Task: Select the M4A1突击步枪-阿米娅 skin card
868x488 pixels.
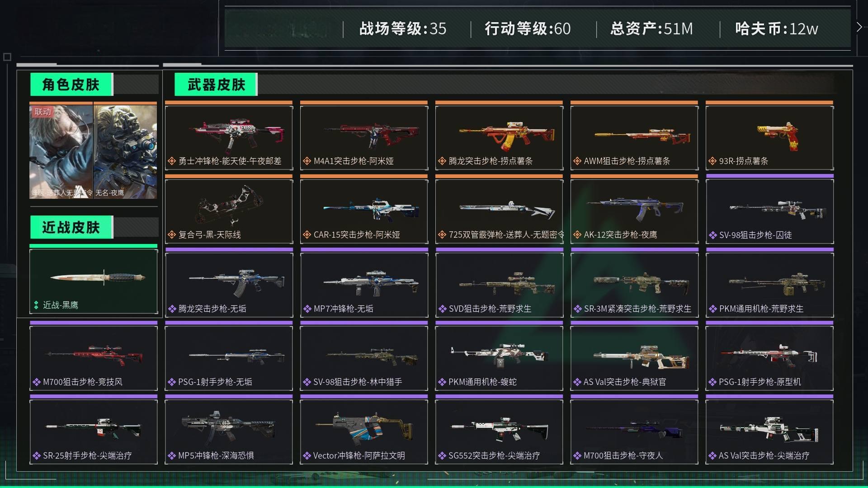Action: pos(364,137)
